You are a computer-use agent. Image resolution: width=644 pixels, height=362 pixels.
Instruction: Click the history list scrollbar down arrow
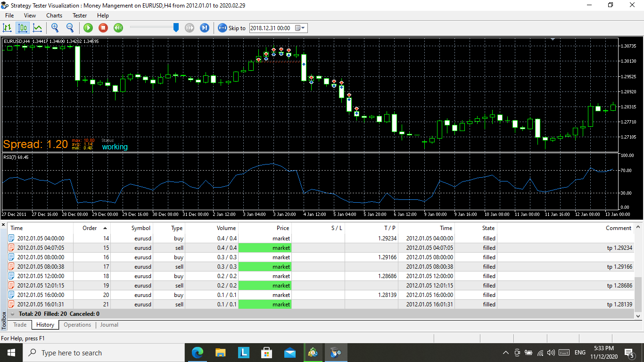tap(639, 316)
